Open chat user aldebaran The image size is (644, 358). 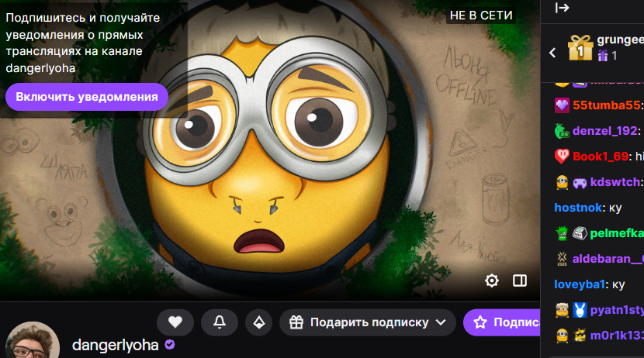pyautogui.click(x=608, y=259)
